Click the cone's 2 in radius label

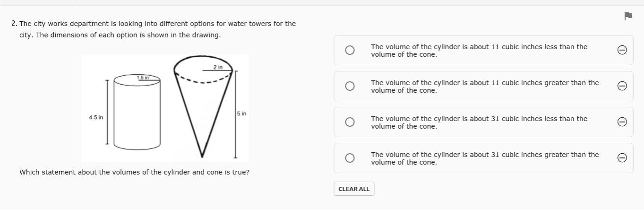218,67
